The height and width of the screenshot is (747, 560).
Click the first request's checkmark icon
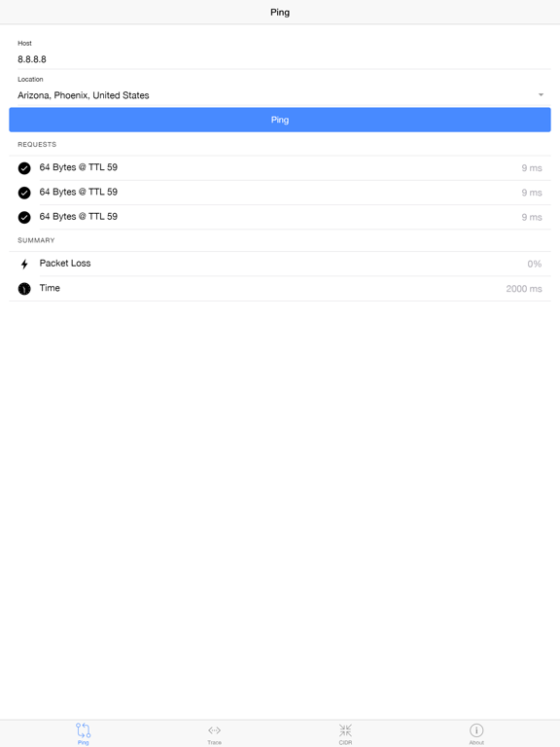coord(24,168)
